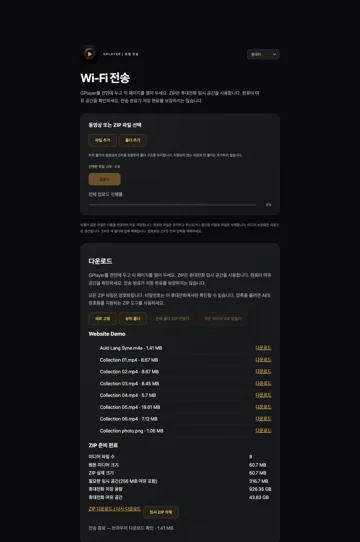Click the dimmed current folder ZIP button
Image resolution: width=360 pixels, height=542 pixels.
[x=172, y=318]
